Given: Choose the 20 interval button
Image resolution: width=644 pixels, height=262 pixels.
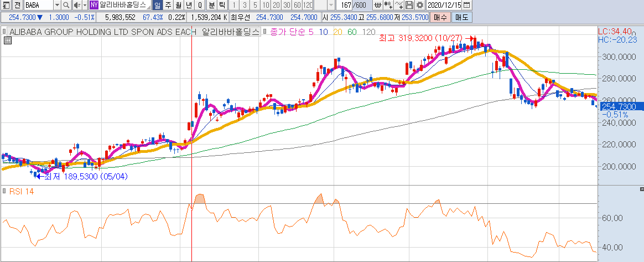Looking at the screenshot, I should [x=276, y=6].
